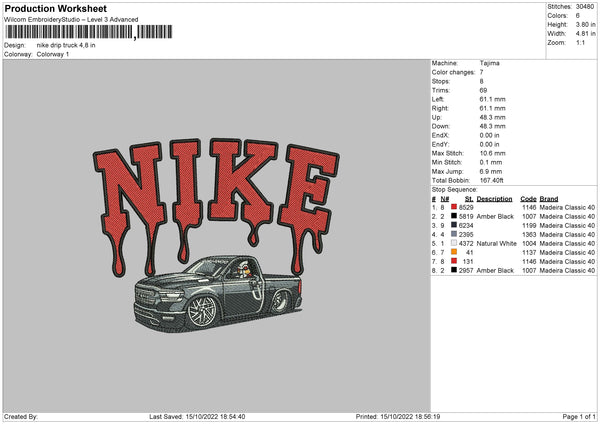Click the Stitches value '30480'
The height and width of the screenshot is (424, 600).
[x=585, y=7]
